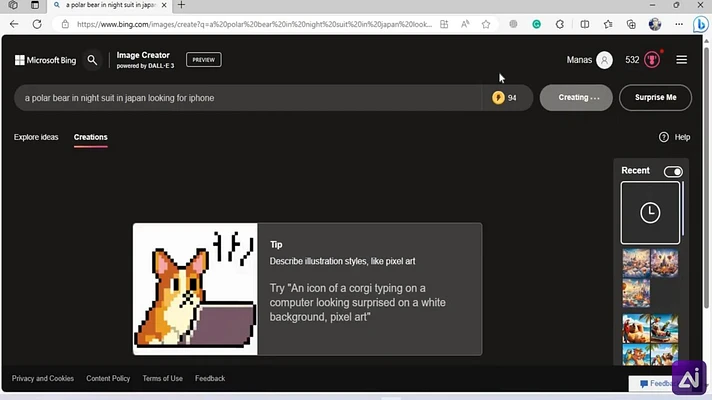Add this page to favorites with the star

point(486,24)
